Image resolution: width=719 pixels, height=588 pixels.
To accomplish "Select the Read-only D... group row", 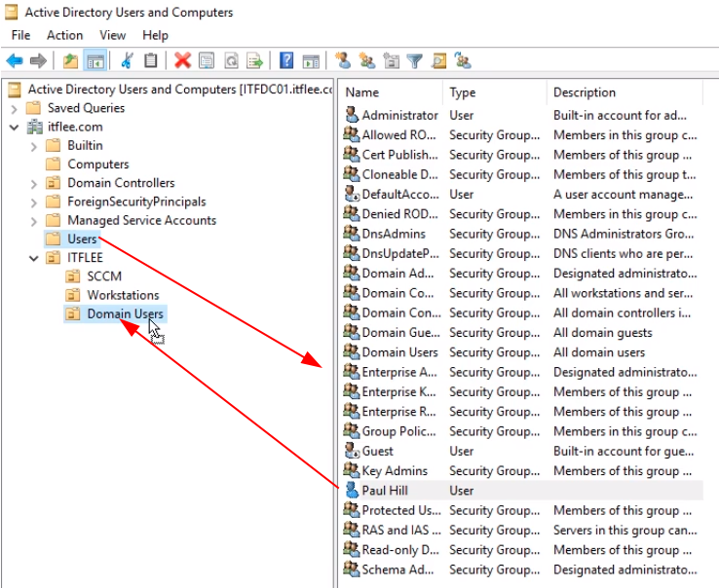I will click(523, 549).
